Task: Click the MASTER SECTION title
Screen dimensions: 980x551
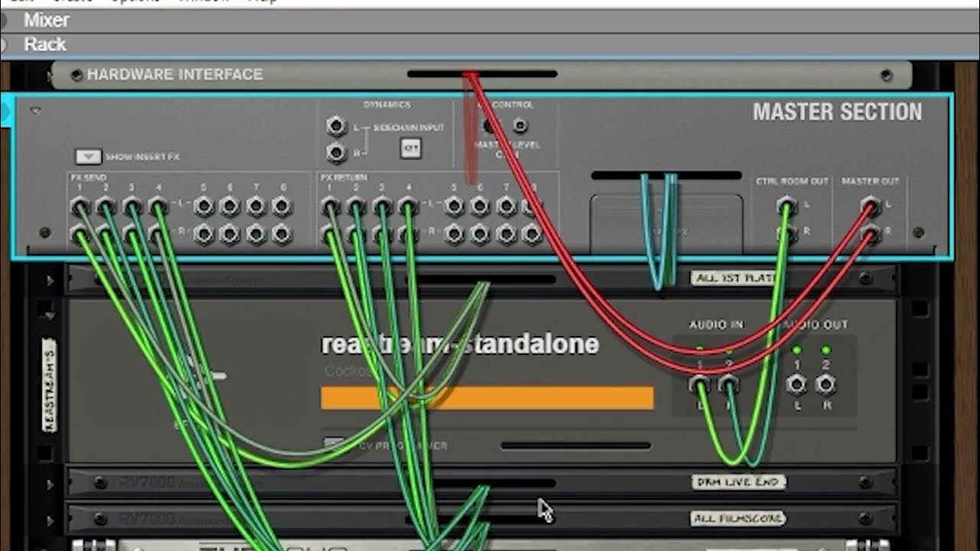Action: tap(838, 112)
